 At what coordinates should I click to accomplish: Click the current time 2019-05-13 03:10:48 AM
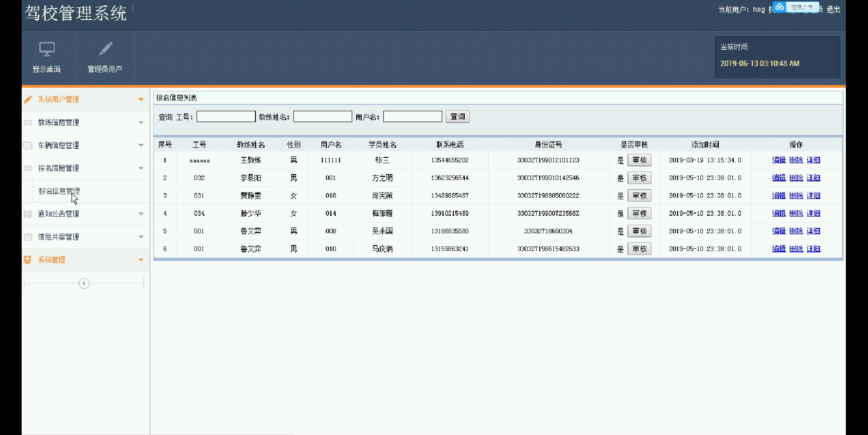pos(760,63)
